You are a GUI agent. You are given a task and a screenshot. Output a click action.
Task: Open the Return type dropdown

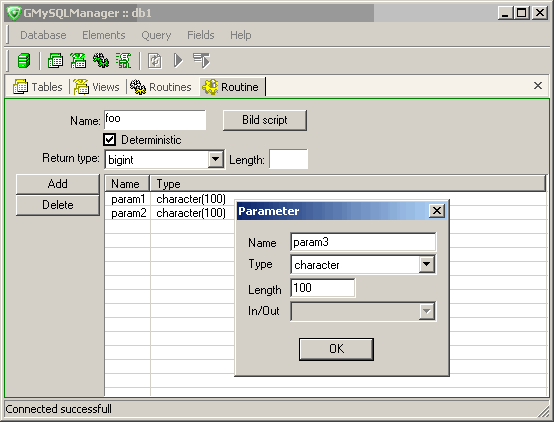tap(215, 160)
